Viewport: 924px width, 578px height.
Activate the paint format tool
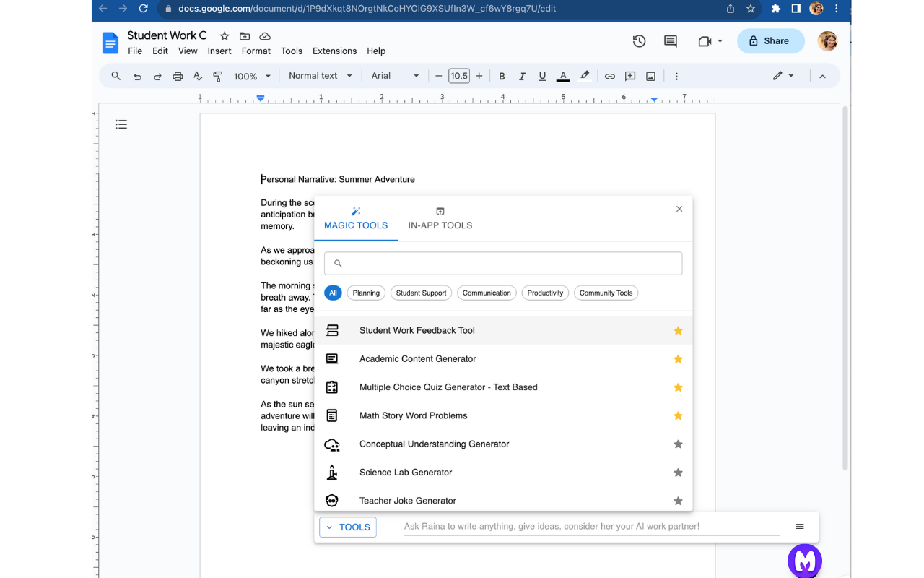click(x=218, y=76)
